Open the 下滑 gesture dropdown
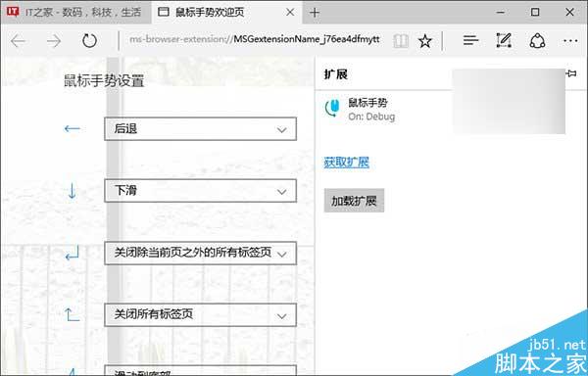The width and height of the screenshot is (588, 376). click(x=200, y=191)
